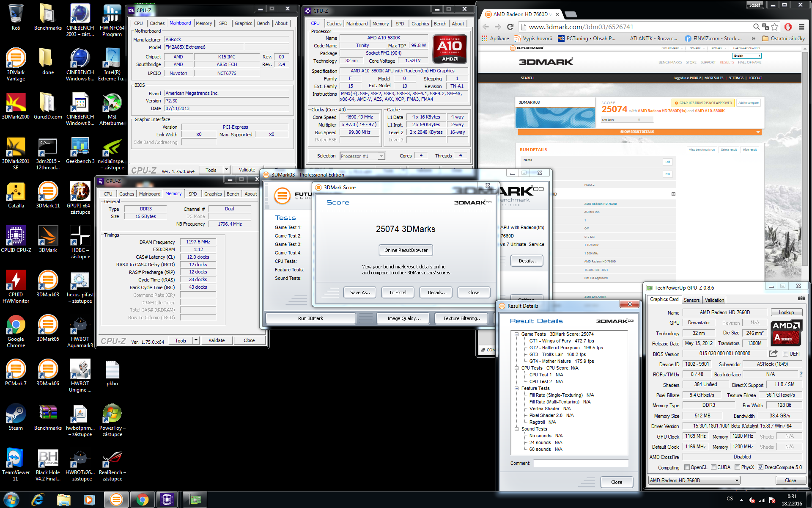Open the Validation tab in GPU-Z
Screen dimensions: 812x508
point(714,300)
